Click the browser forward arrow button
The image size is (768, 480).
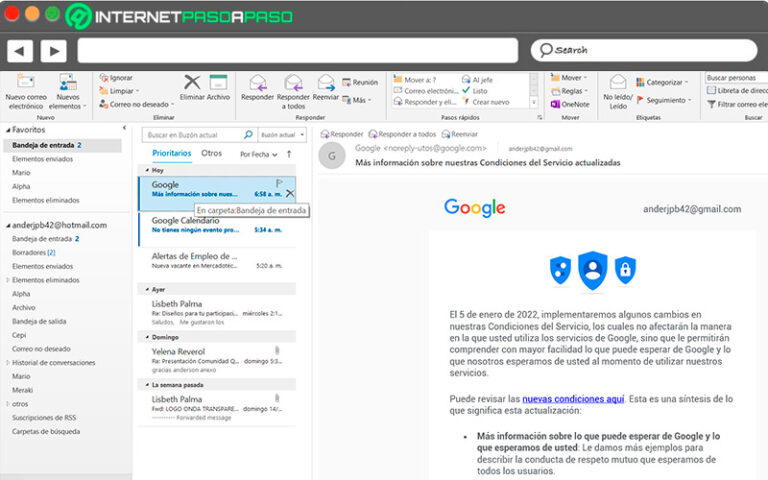click(54, 51)
